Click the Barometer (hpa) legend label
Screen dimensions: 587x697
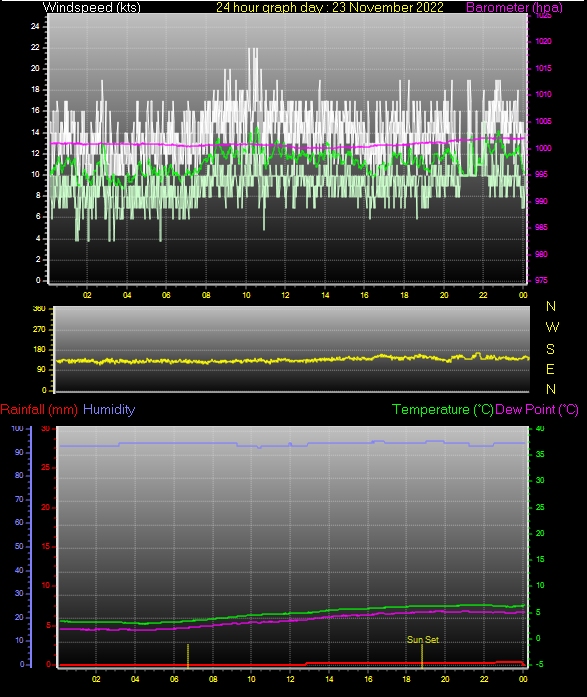point(514,7)
